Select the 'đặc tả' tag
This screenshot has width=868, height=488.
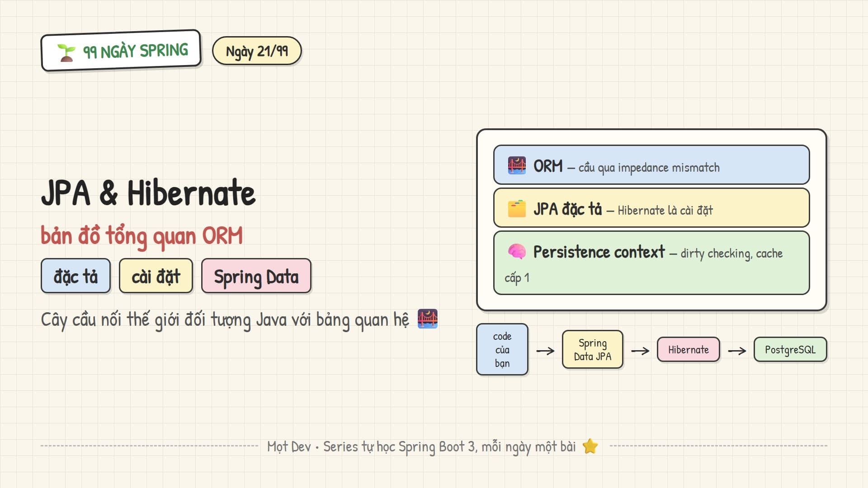pyautogui.click(x=76, y=276)
